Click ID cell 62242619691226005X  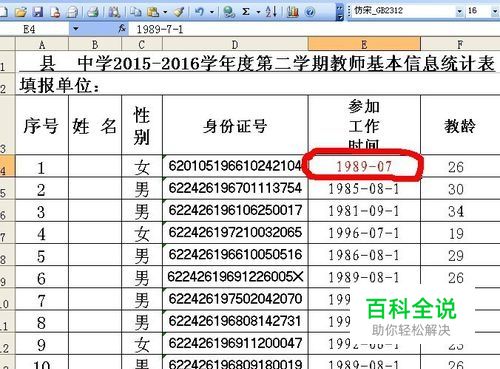235,277
